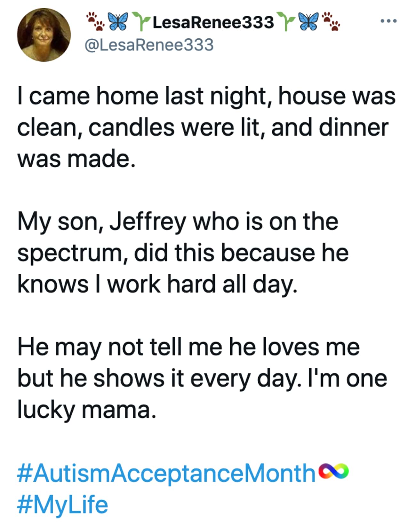Image resolution: width=416 pixels, height=532 pixels.
Task: Click the green seedling emoji after LesaRenee333
Action: [x=286, y=22]
